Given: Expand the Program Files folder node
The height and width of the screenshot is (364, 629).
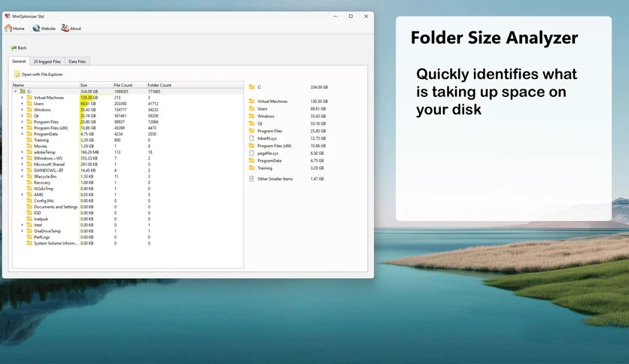Looking at the screenshot, I should tap(22, 122).
